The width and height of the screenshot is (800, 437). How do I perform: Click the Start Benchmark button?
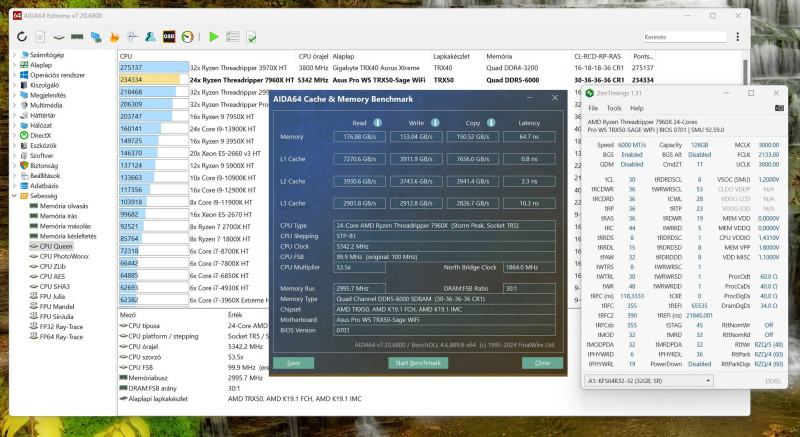(418, 363)
